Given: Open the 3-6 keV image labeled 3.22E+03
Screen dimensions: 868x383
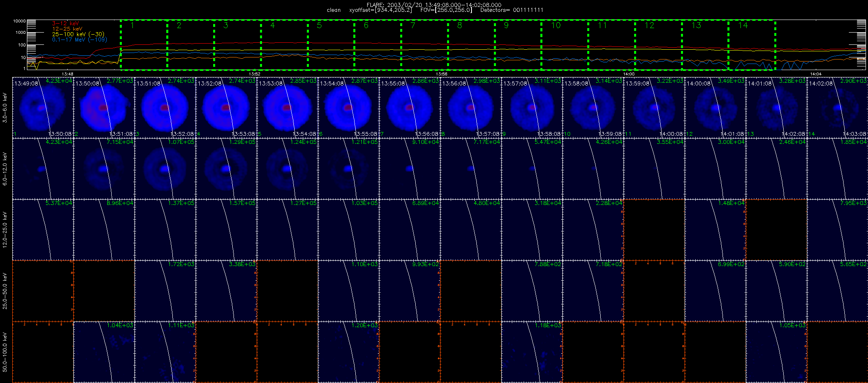Looking at the screenshot, I should point(654,108).
